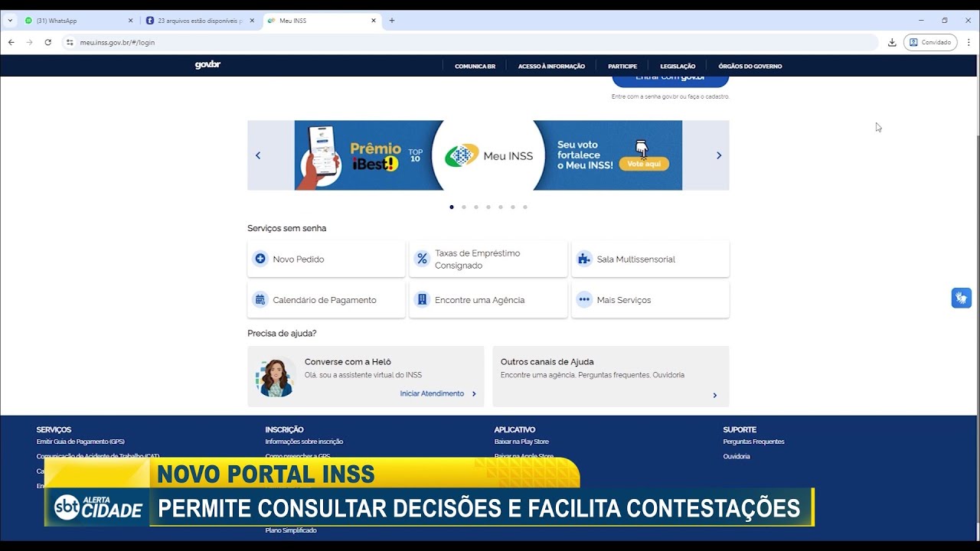This screenshot has width=980, height=551.
Task: Click Ouvidoria footer link
Action: point(737,456)
